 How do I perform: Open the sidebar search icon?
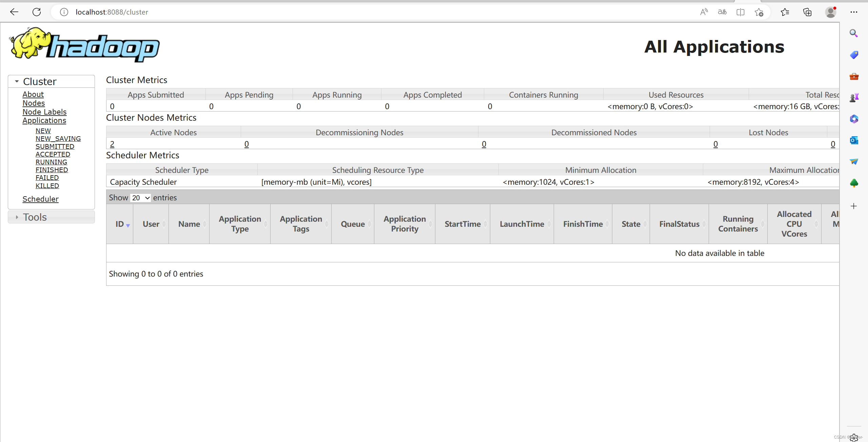coord(853,33)
